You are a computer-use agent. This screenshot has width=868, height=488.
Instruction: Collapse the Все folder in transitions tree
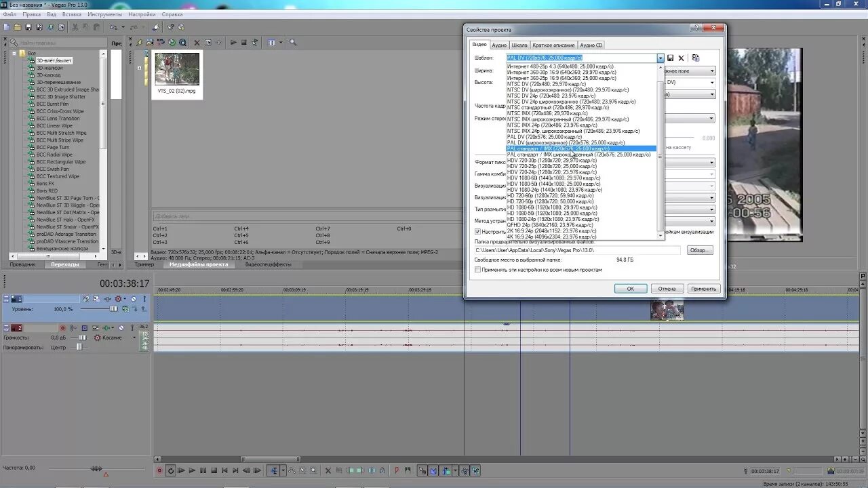click(14, 53)
